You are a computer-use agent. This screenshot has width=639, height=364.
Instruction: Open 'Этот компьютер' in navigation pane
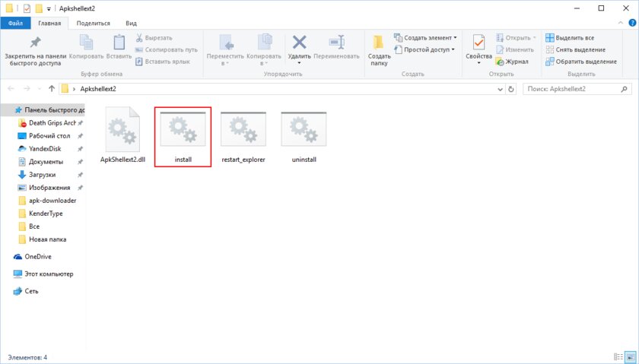[45, 274]
